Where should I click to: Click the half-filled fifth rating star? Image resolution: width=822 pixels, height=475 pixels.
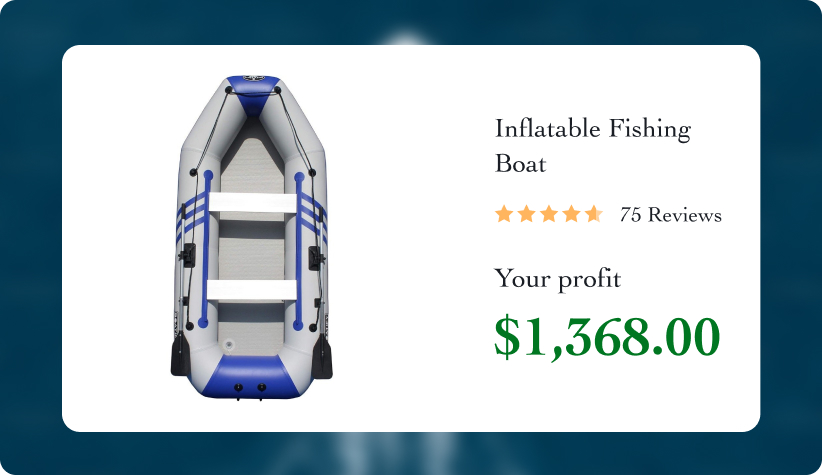594,214
